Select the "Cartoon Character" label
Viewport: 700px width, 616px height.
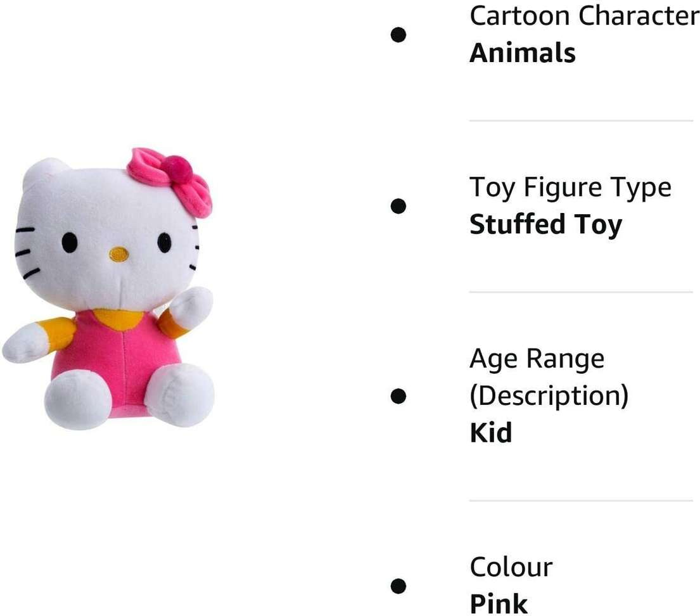coord(583,16)
